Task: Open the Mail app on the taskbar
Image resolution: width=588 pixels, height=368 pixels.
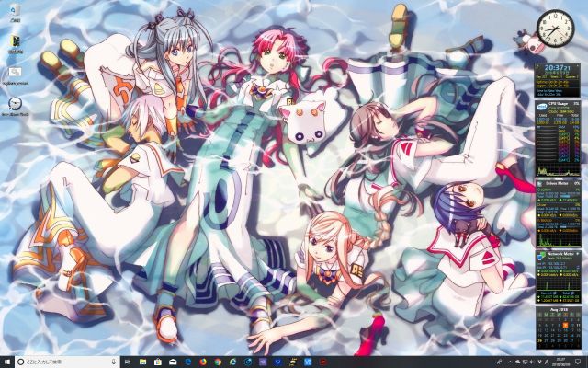Action: pyautogui.click(x=173, y=362)
